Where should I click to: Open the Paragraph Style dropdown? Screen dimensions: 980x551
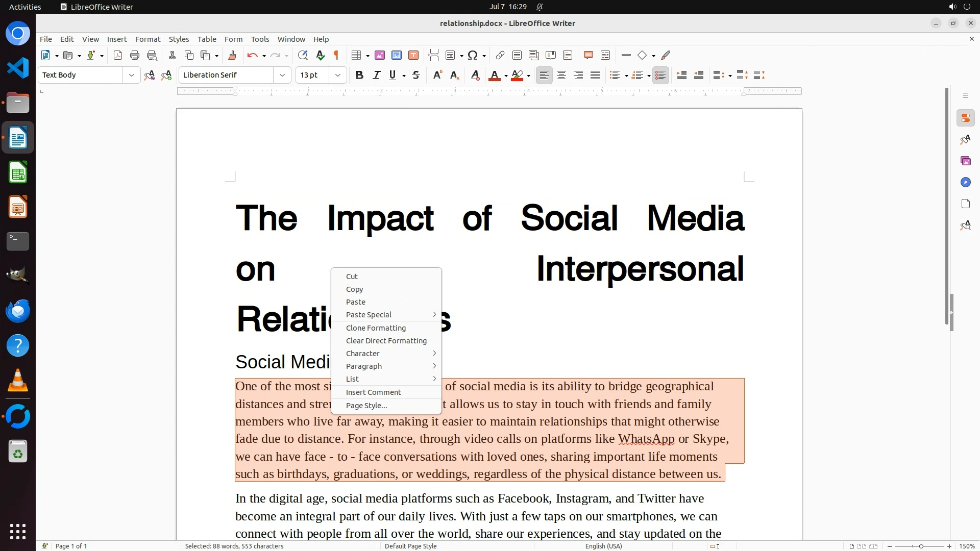(131, 75)
